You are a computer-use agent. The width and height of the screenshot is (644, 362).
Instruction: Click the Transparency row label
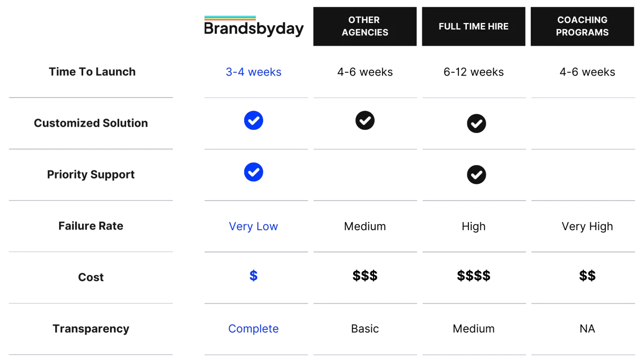[91, 329]
